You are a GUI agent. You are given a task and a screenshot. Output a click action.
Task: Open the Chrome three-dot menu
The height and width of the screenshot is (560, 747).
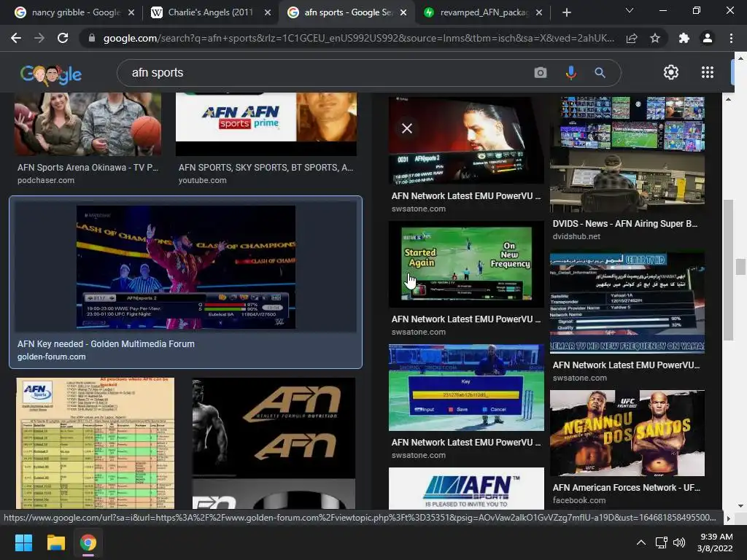[731, 38]
